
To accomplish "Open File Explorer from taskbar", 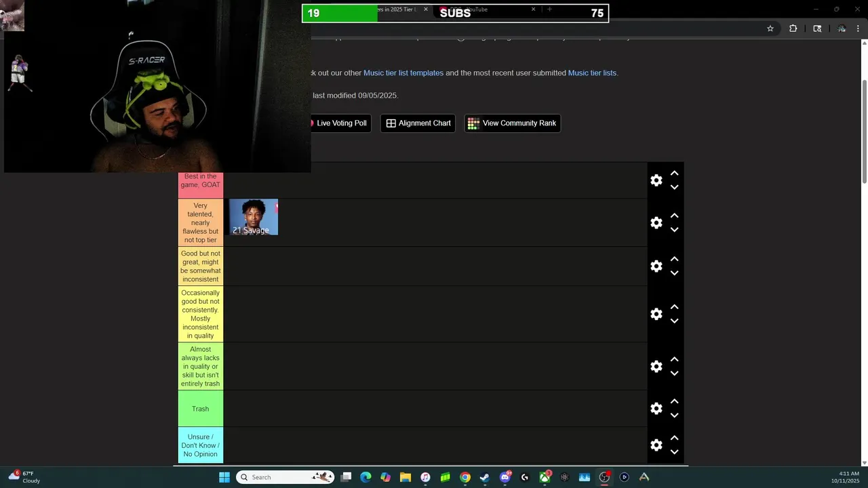I will [405, 477].
